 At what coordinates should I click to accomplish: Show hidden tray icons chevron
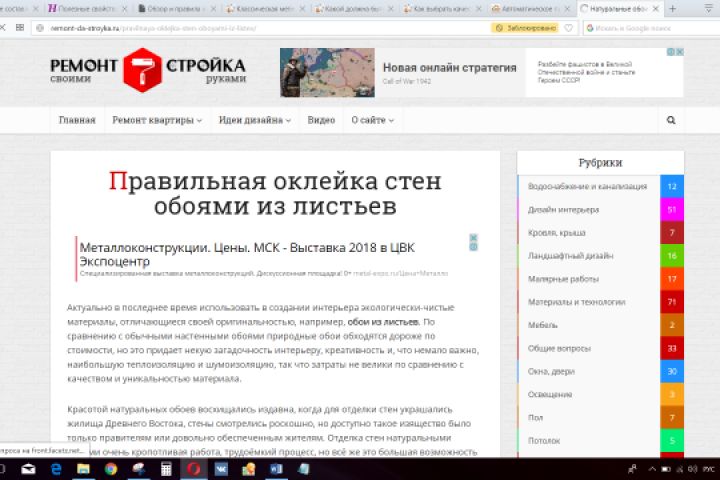(652, 469)
